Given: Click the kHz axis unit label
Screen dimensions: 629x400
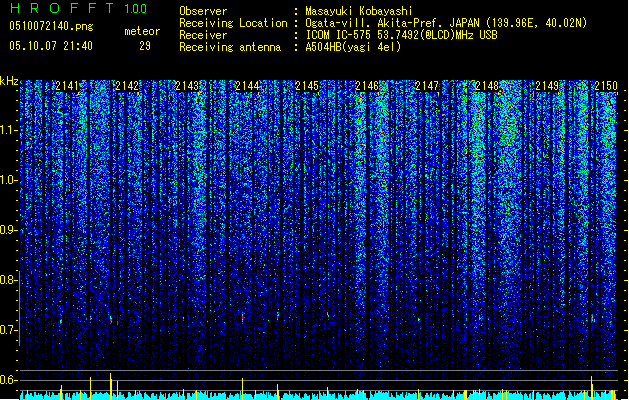Looking at the screenshot, I should tap(9, 81).
